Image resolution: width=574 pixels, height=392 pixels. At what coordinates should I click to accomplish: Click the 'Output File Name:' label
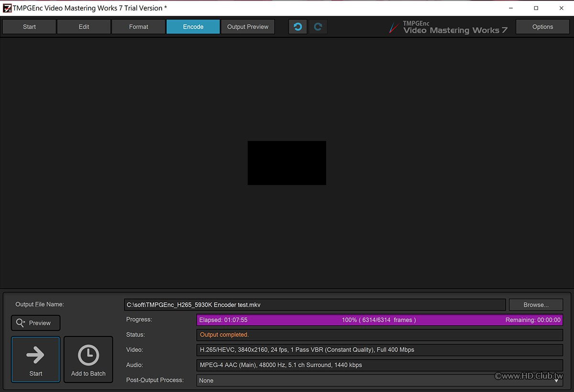coord(40,305)
